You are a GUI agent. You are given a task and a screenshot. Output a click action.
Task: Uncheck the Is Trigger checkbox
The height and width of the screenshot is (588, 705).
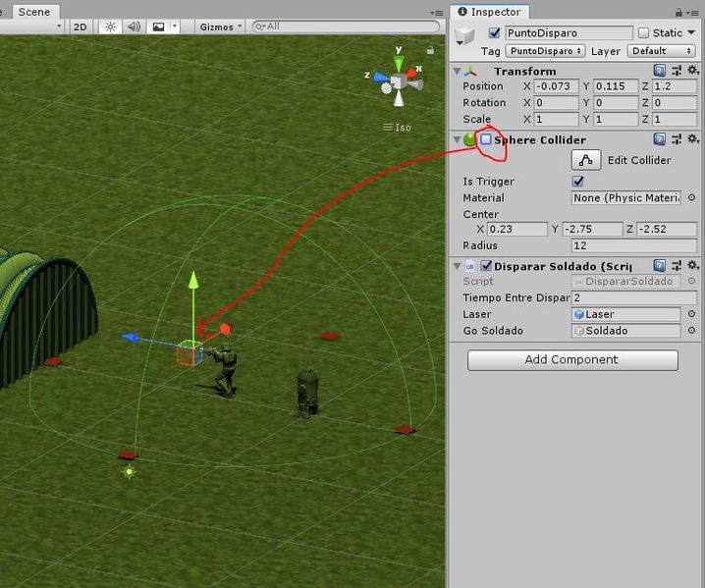click(x=577, y=182)
